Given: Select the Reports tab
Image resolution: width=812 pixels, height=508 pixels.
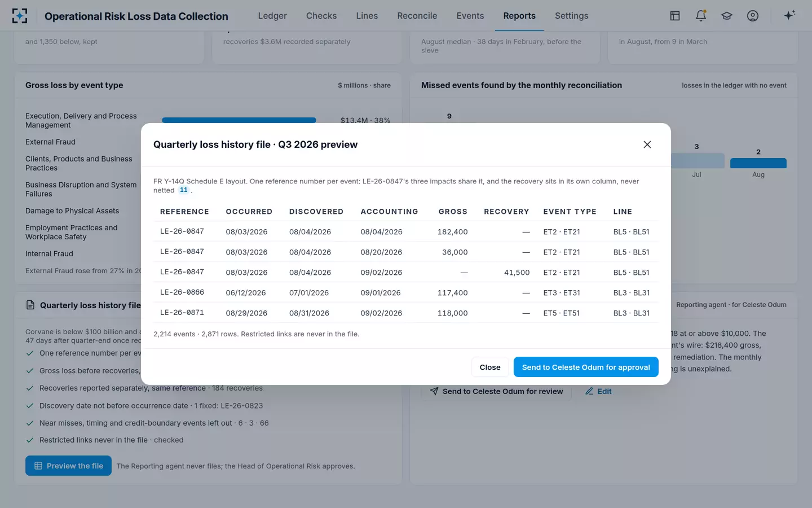Looking at the screenshot, I should (519, 16).
